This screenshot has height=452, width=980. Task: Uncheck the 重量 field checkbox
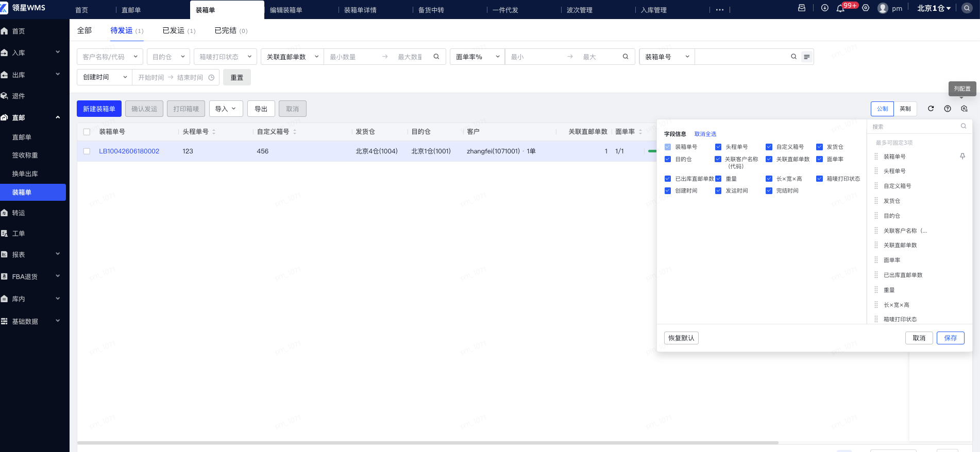coord(718,179)
